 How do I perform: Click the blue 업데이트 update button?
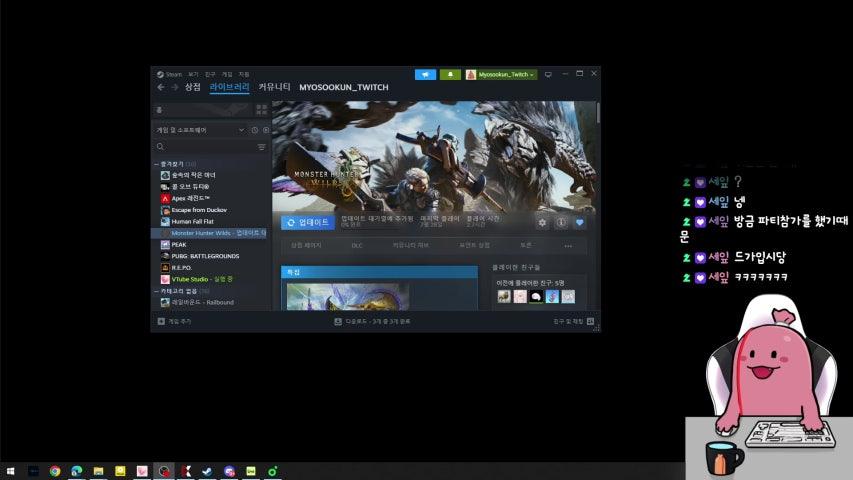pyautogui.click(x=307, y=222)
